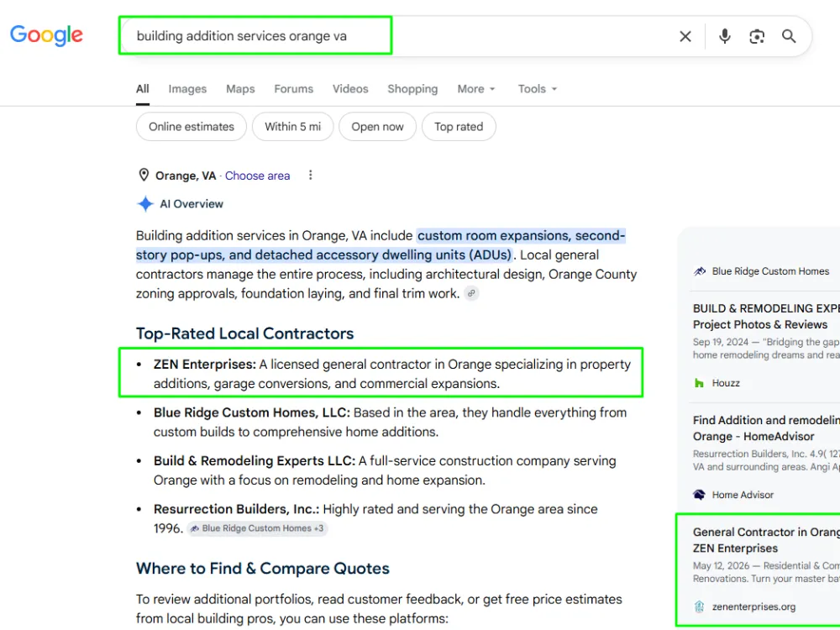
Task: Toggle the Top rated filter chip
Action: tap(459, 127)
